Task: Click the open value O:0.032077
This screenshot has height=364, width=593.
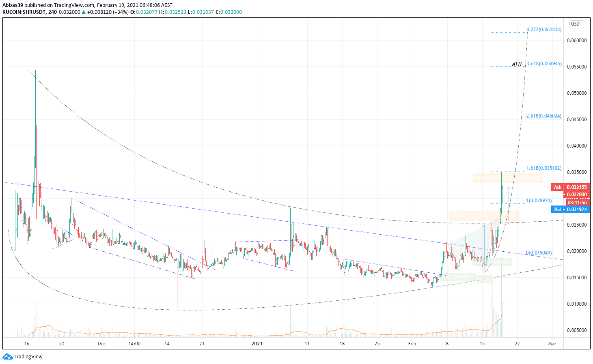Action: pos(144,12)
